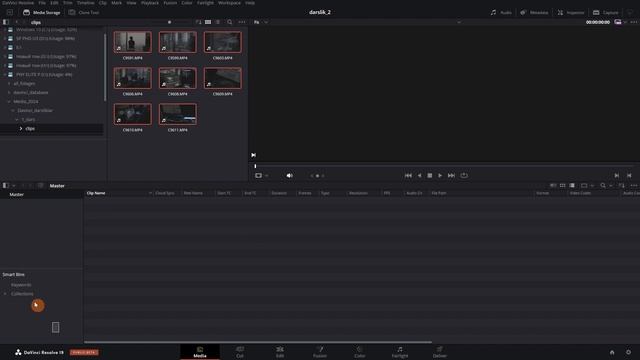Select the Keywords smart bin
The image size is (640, 360).
[x=21, y=285]
